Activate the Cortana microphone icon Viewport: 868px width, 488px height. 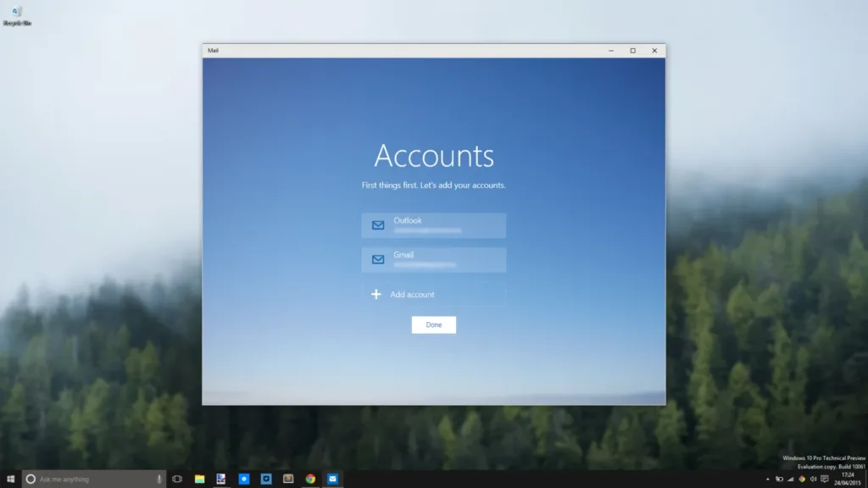pos(159,480)
